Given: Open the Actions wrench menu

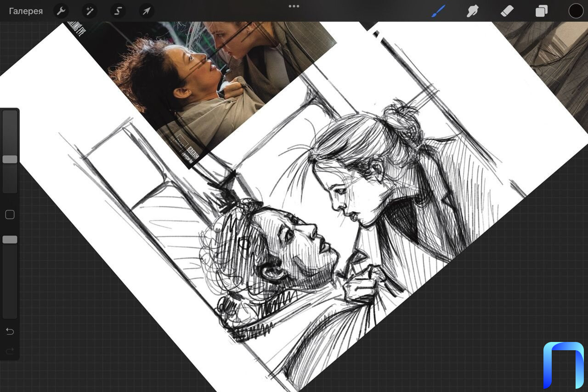Looking at the screenshot, I should (61, 11).
